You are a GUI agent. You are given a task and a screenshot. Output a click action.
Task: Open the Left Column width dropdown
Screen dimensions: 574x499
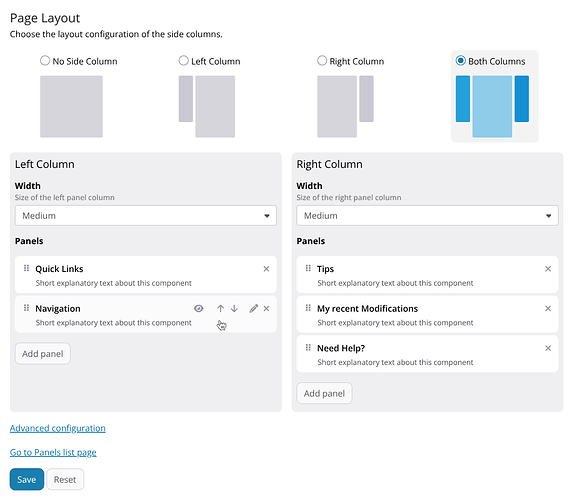click(146, 216)
